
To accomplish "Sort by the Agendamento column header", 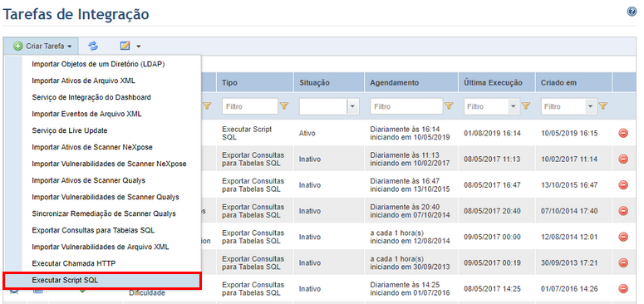I will click(411, 82).
